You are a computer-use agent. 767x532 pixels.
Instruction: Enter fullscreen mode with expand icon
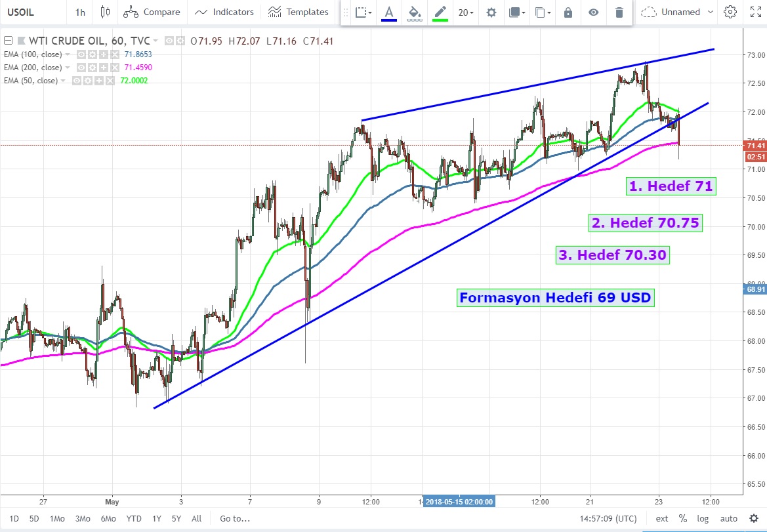coord(755,12)
